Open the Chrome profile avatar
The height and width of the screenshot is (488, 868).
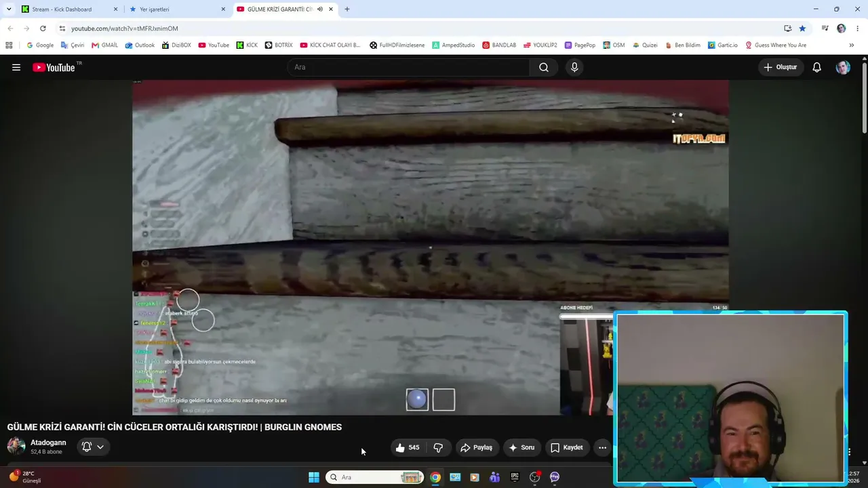[x=842, y=28]
